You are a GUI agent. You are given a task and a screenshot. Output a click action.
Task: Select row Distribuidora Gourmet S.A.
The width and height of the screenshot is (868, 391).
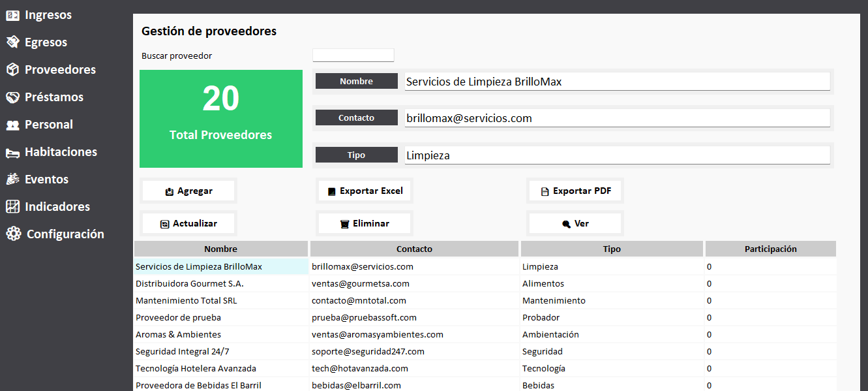click(x=485, y=283)
